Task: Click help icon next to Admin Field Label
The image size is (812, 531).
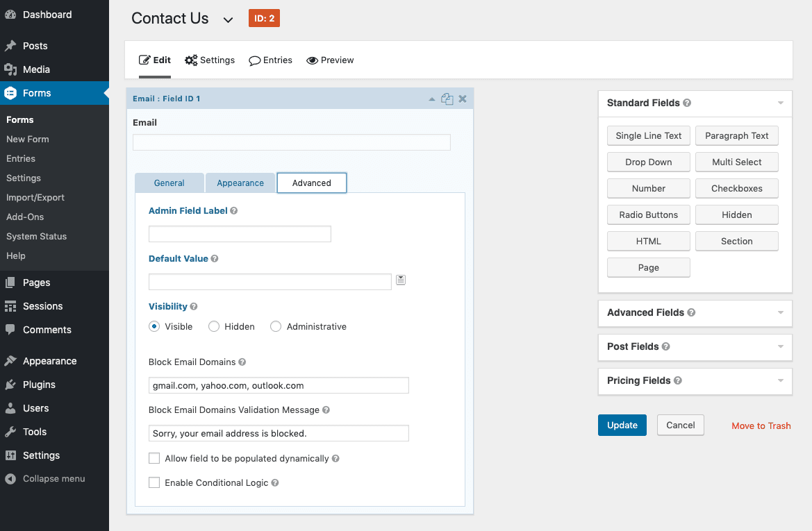Action: tap(234, 210)
